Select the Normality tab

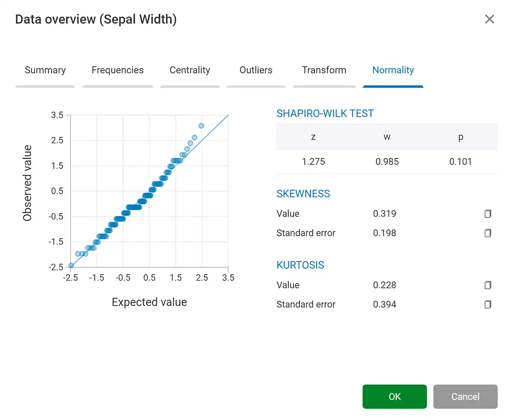pos(393,70)
